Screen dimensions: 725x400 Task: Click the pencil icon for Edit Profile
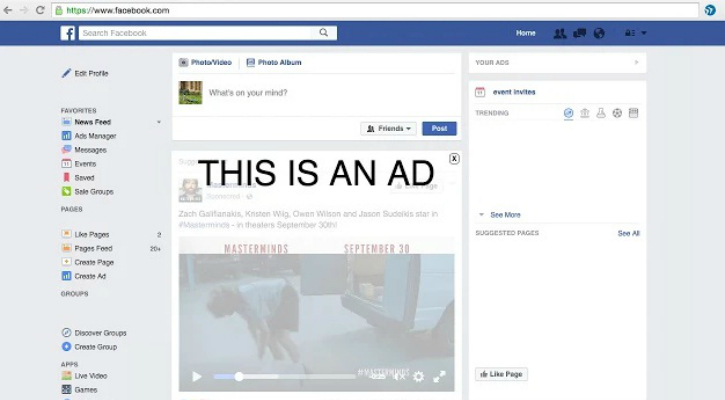click(67, 73)
